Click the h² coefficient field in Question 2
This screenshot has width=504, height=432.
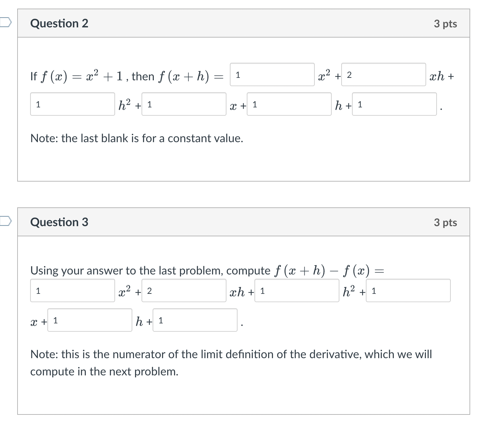point(72,104)
